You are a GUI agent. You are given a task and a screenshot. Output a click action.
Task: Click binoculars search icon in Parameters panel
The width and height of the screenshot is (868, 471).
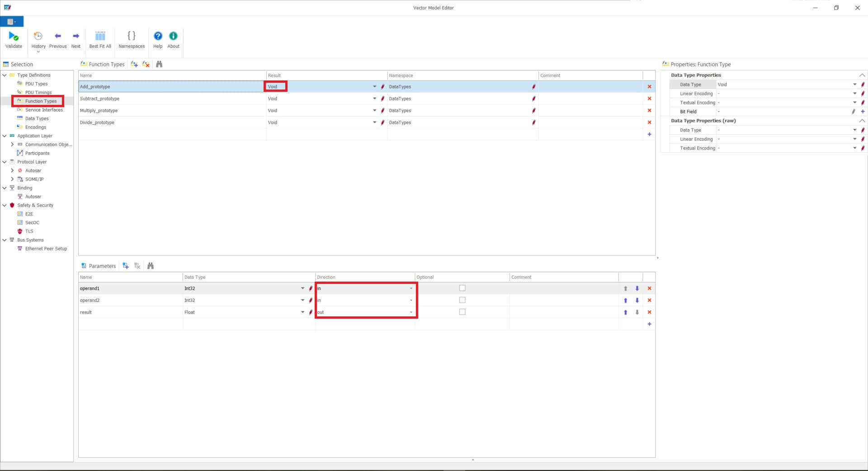(151, 266)
